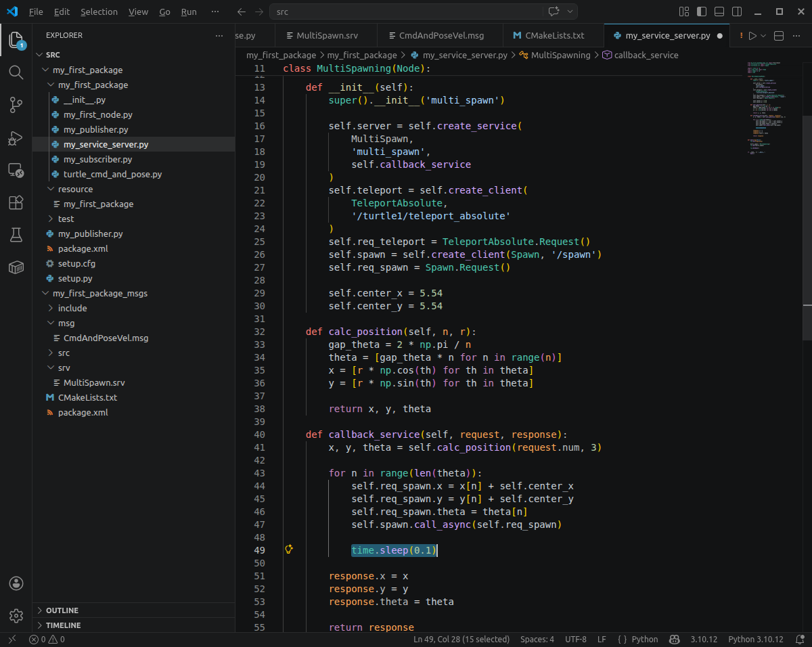Click the Copilot status icon in status bar
The height and width of the screenshot is (647, 812).
(675, 640)
